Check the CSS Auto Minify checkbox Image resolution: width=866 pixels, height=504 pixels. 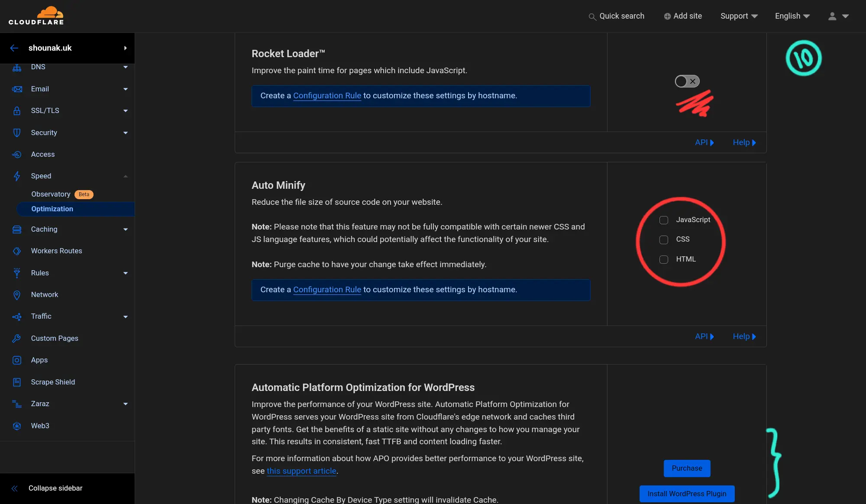click(x=664, y=239)
